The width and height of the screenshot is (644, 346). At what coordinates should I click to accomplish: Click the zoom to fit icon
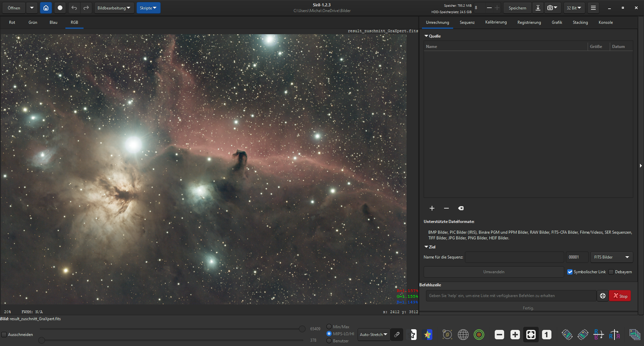[531, 335]
